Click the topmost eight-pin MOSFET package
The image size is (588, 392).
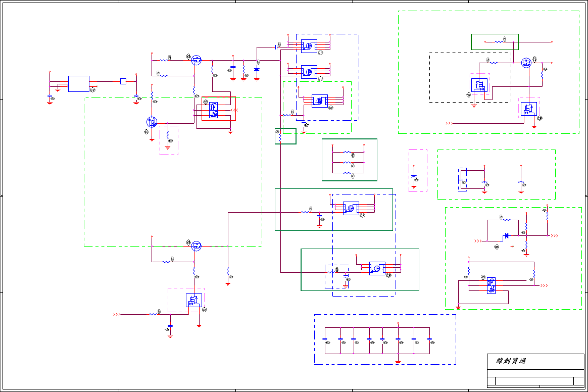click(309, 46)
